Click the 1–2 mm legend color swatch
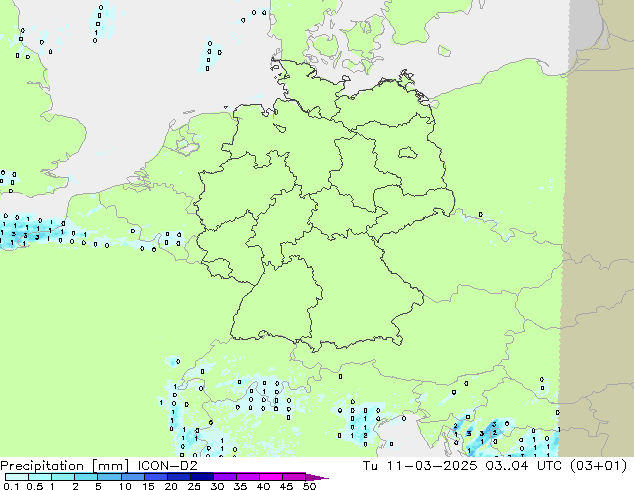The width and height of the screenshot is (634, 490). (63, 477)
